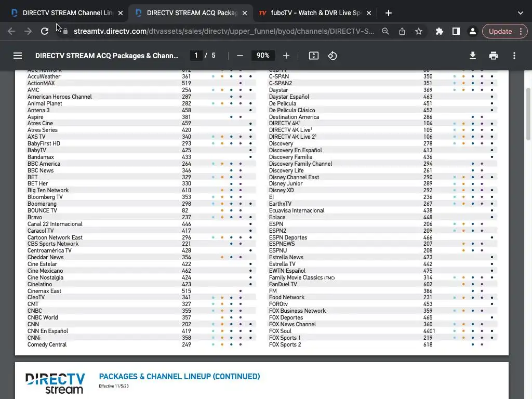Go back to the previous page

pos(11,31)
